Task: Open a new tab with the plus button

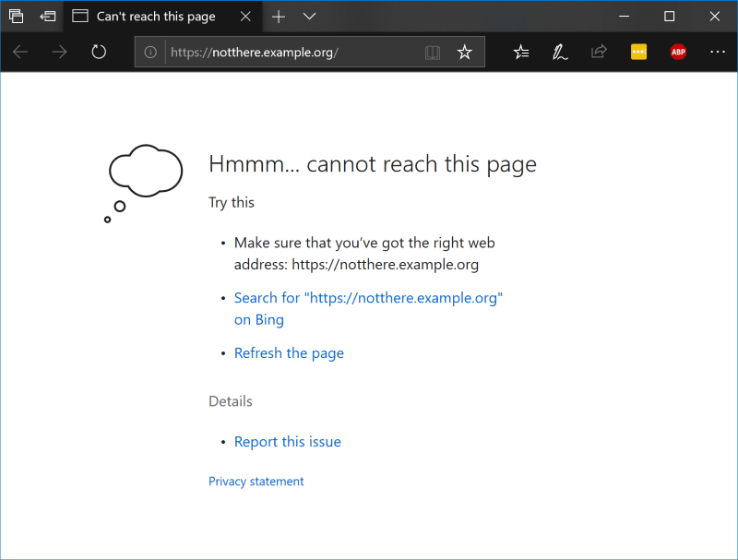Action: click(x=278, y=16)
